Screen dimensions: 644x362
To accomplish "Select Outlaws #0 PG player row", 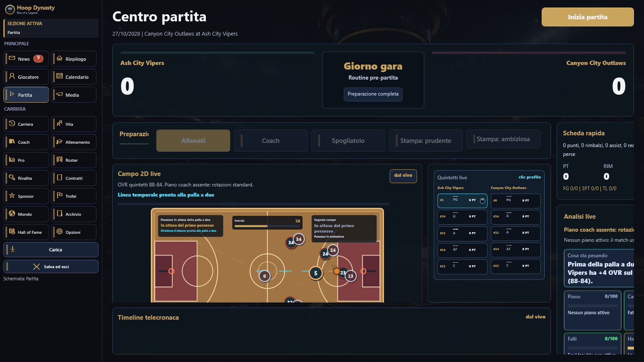I will [516, 201].
